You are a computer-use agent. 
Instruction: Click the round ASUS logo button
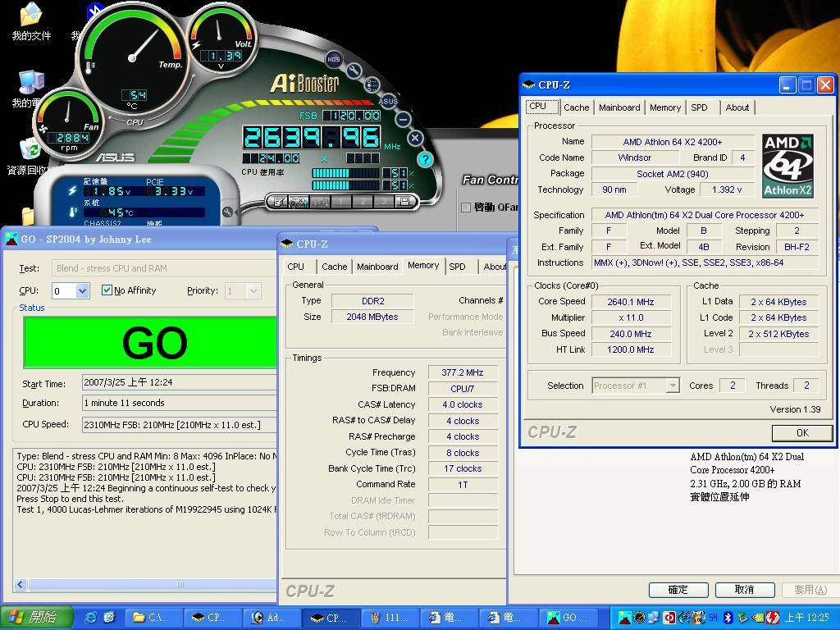pos(388,101)
